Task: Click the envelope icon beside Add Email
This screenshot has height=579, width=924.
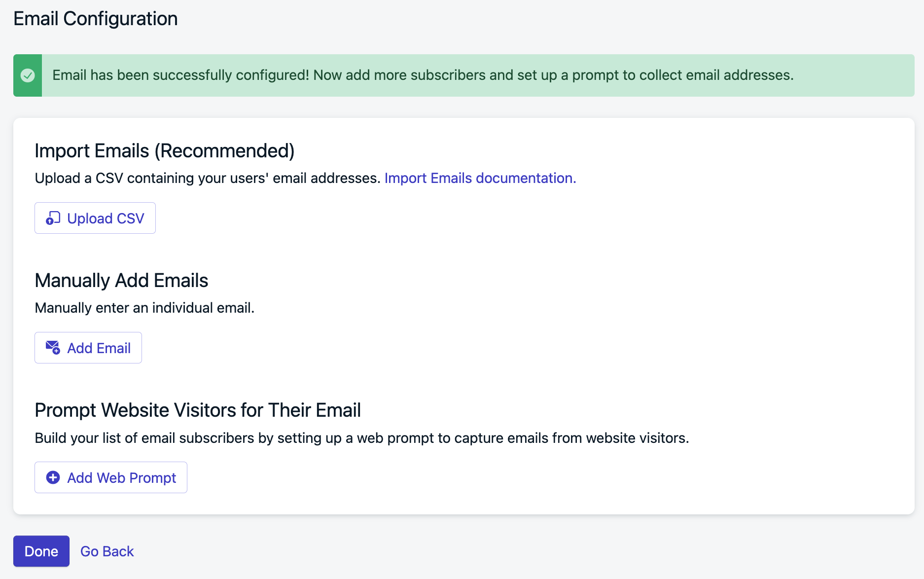Action: (53, 348)
